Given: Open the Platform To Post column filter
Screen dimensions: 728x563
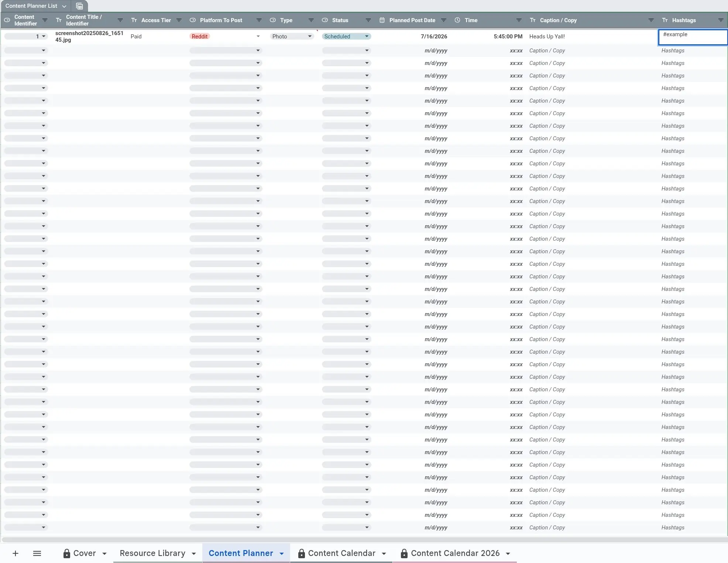Looking at the screenshot, I should pos(259,20).
